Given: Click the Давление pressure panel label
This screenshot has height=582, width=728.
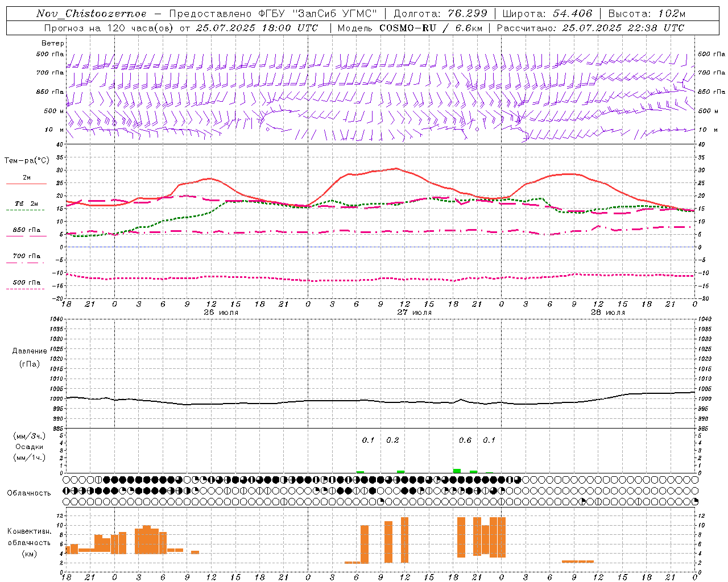Looking at the screenshot, I should point(30,351).
